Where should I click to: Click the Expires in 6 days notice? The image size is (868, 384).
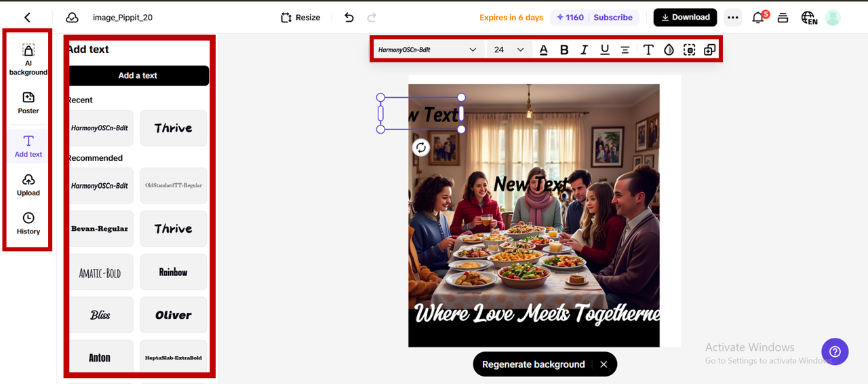[x=511, y=18]
